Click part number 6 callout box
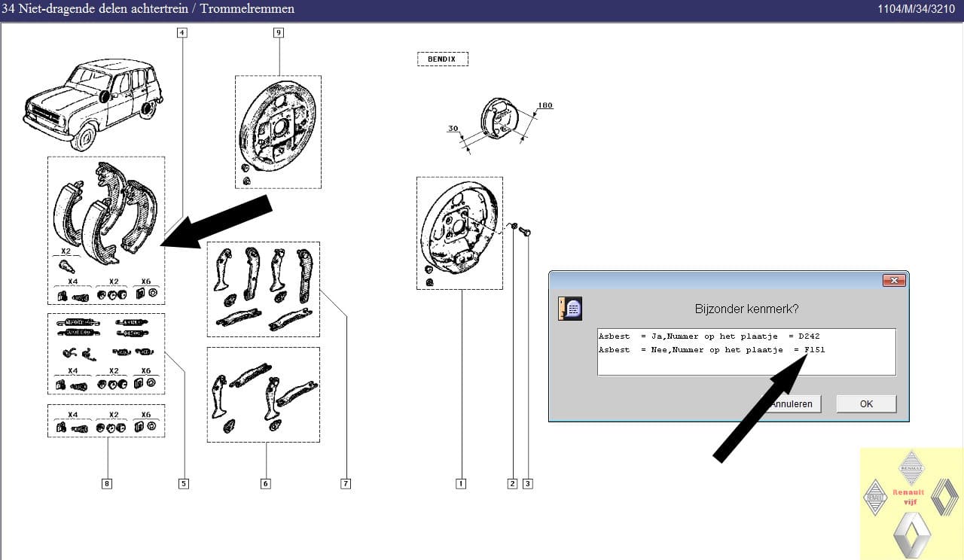Screen dimensions: 964x560 pos(265,484)
